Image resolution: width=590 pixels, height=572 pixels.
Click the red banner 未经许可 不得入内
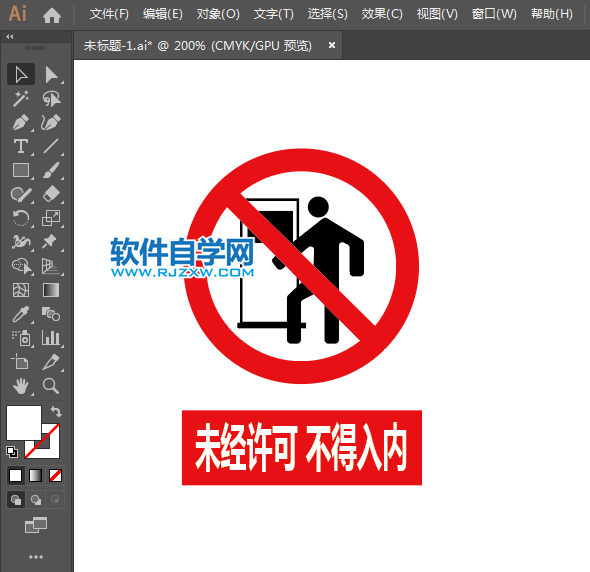pos(302,447)
